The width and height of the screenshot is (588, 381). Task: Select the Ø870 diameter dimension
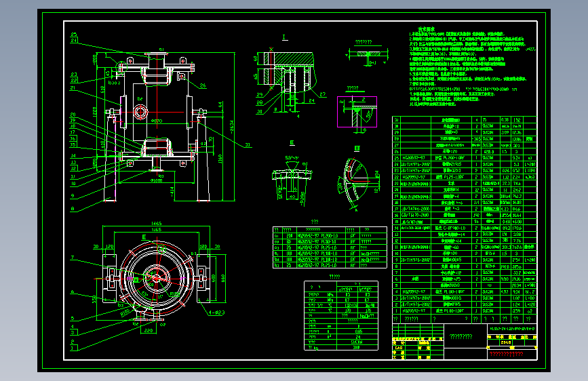[157, 121]
